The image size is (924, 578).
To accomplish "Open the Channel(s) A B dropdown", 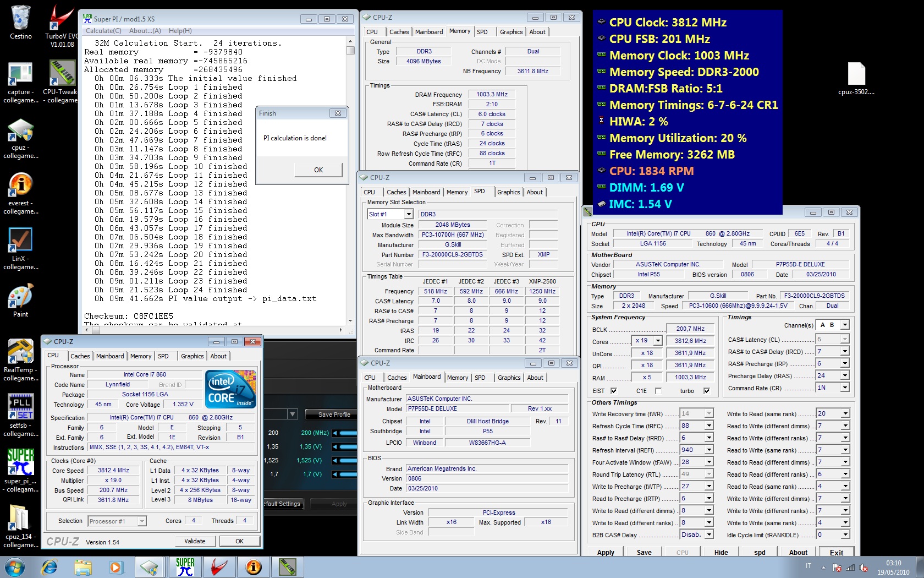I will tap(845, 325).
